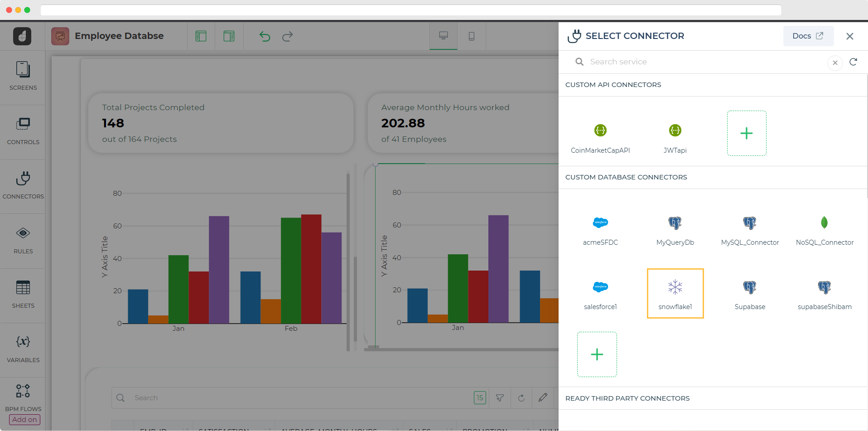Select the snowflake1 database connector

tap(675, 294)
